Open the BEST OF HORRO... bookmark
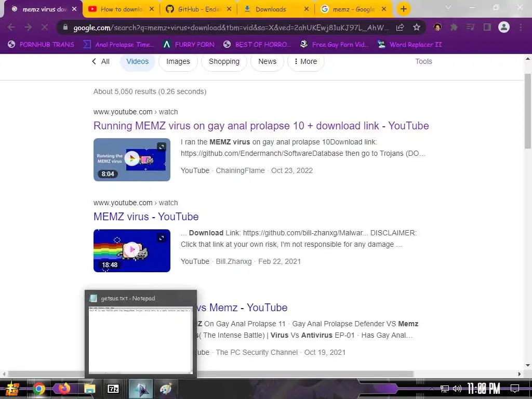Screen dimensions: 532x399 [x=257, y=45]
